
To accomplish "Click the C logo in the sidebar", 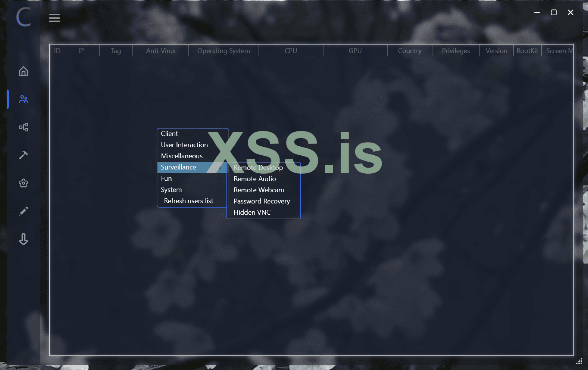I will pos(24,17).
